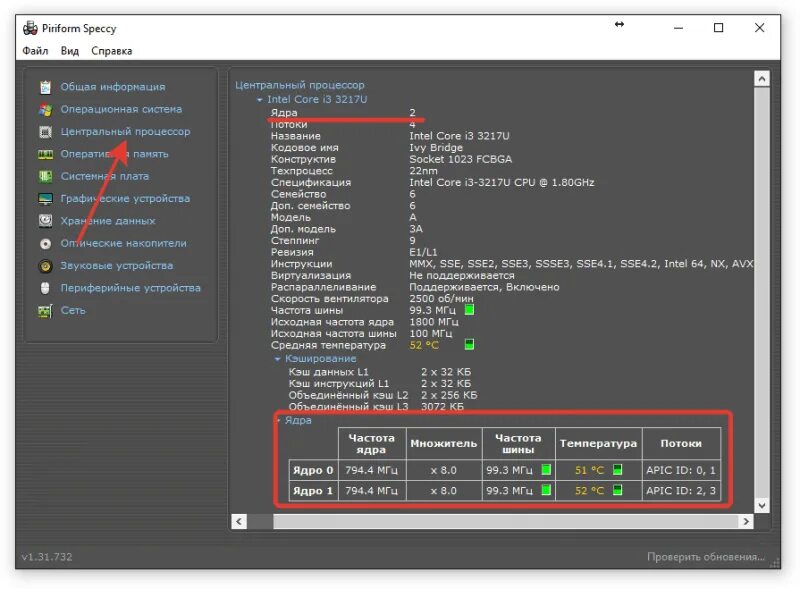Click Скорость вентилятора 2500 об/мин value
This screenshot has width=800, height=589.
(441, 299)
